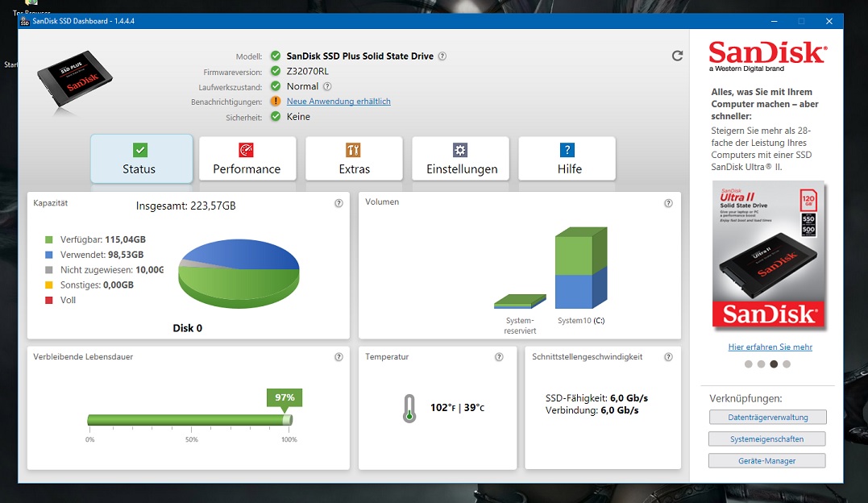Open the Volumen panel help icon

click(668, 203)
